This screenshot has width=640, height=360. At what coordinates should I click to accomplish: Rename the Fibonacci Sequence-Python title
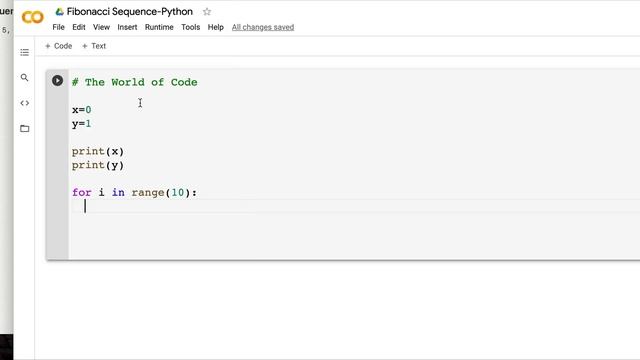[130, 12]
